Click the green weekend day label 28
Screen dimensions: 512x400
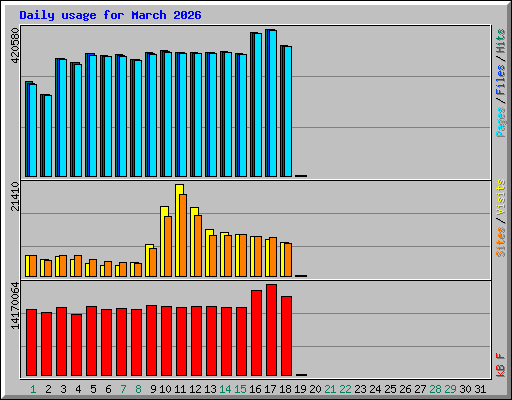click(x=435, y=389)
